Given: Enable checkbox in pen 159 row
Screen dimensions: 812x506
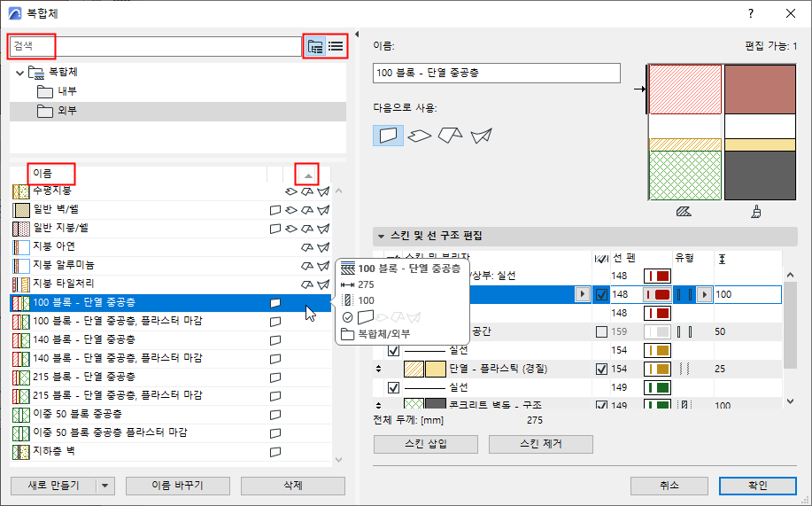Looking at the screenshot, I should [x=601, y=331].
